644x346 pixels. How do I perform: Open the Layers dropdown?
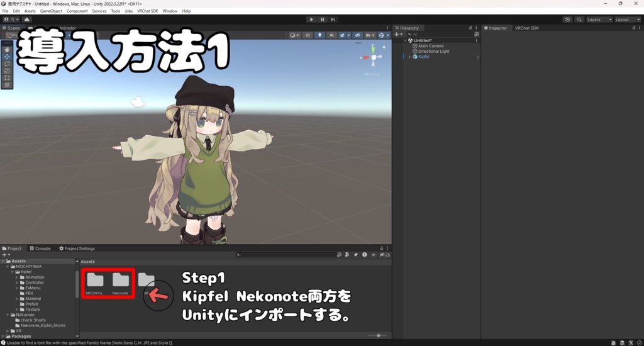coord(599,20)
